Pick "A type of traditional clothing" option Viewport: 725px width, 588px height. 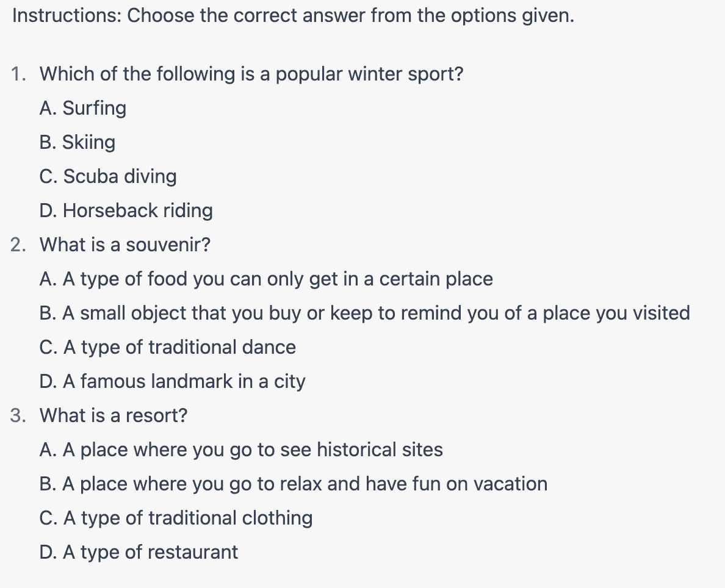(x=176, y=518)
